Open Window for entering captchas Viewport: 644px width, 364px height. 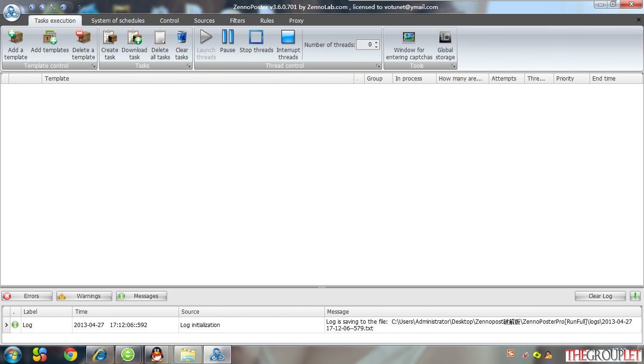point(409,45)
